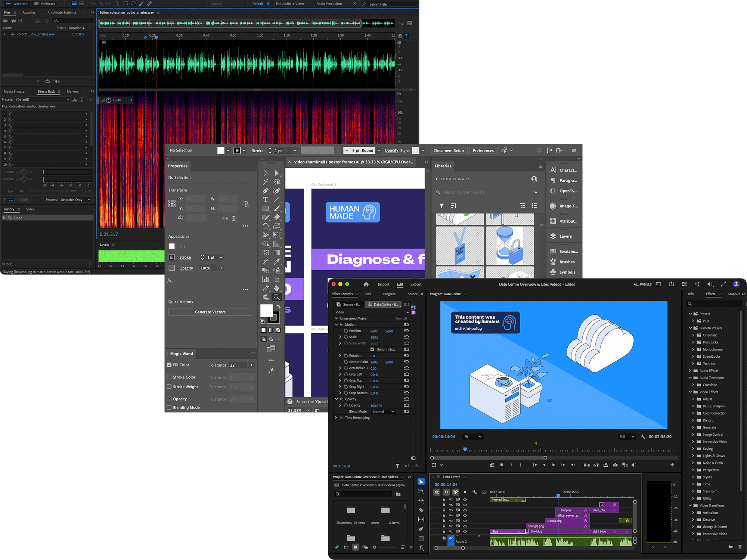The height and width of the screenshot is (560, 747).
Task: Select the Razor tool in Premiere timeline tools
Action: (x=421, y=510)
